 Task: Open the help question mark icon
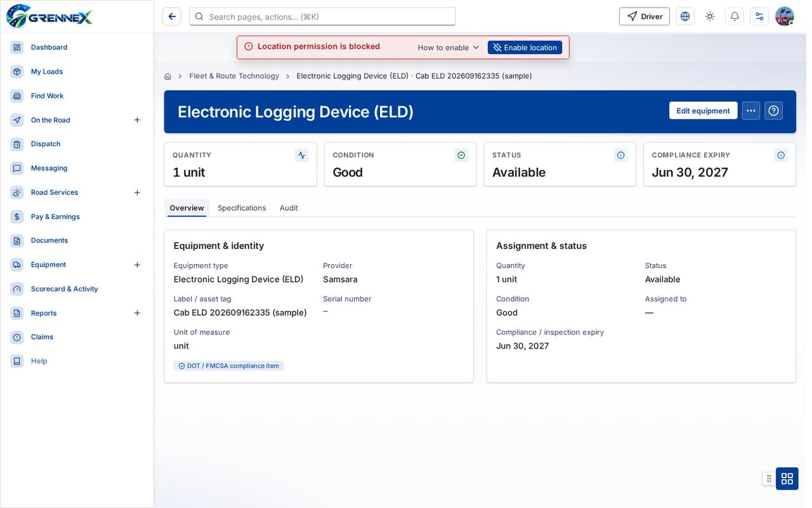coord(773,110)
